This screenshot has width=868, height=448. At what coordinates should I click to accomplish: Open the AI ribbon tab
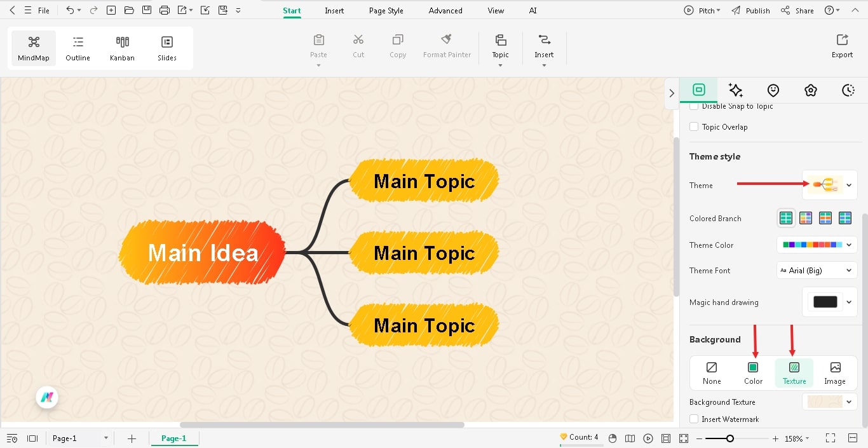(532, 11)
